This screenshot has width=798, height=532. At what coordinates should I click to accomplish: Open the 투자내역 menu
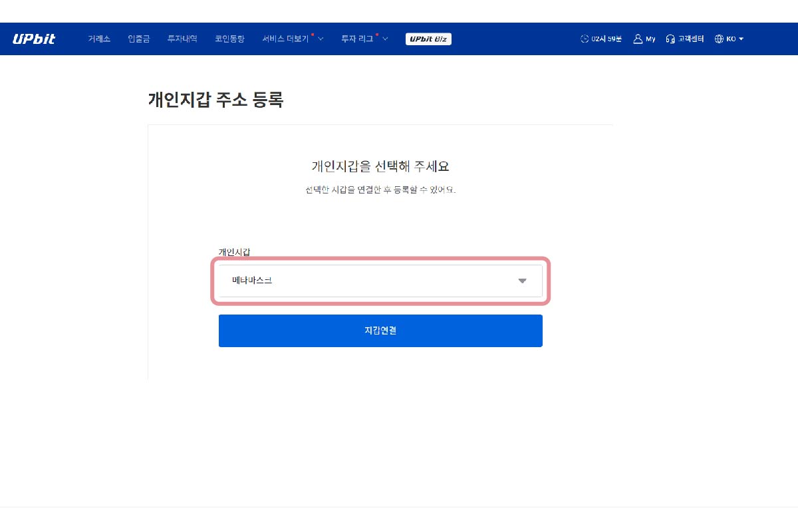click(x=182, y=39)
